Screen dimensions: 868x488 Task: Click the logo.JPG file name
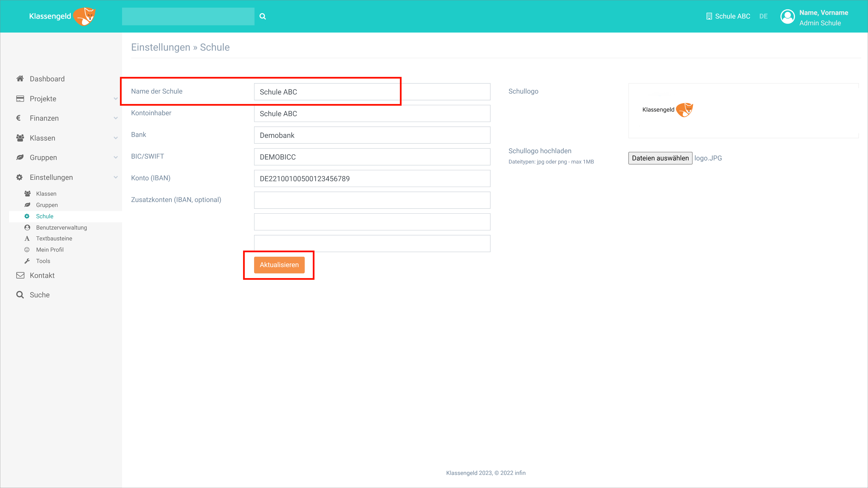click(708, 158)
